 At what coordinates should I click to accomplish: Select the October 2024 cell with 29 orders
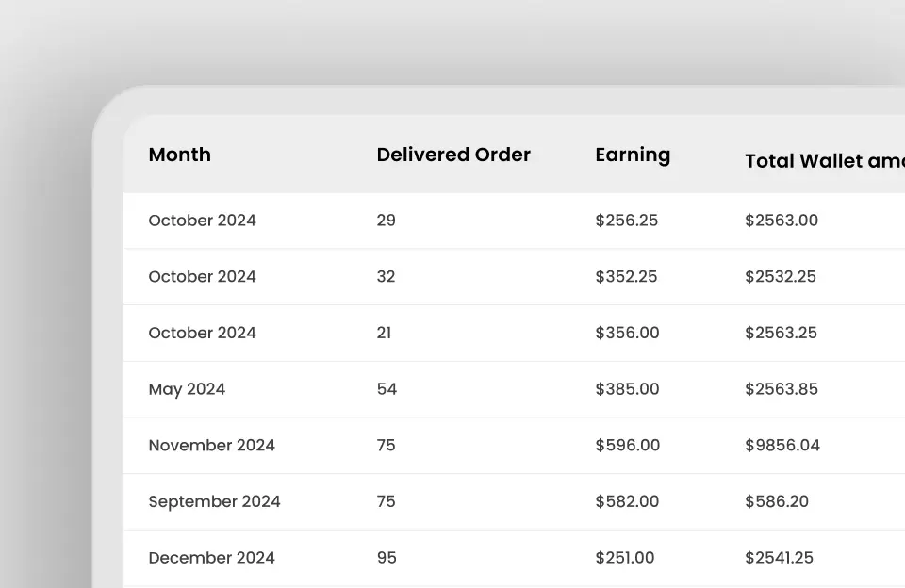(x=202, y=220)
